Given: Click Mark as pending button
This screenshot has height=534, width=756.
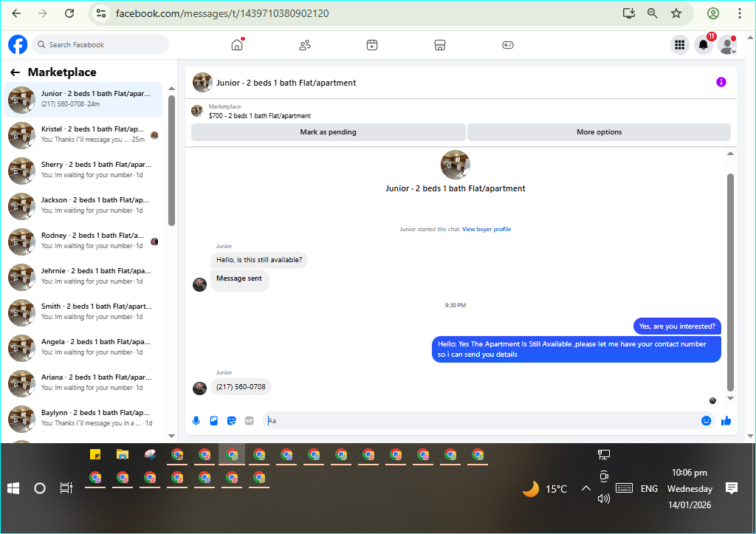Looking at the screenshot, I should point(329,132).
